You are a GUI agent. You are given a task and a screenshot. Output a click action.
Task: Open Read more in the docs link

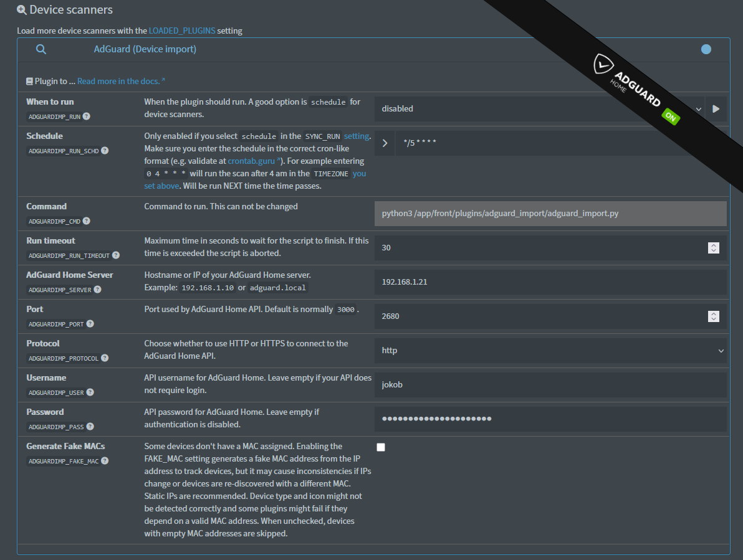tap(121, 81)
